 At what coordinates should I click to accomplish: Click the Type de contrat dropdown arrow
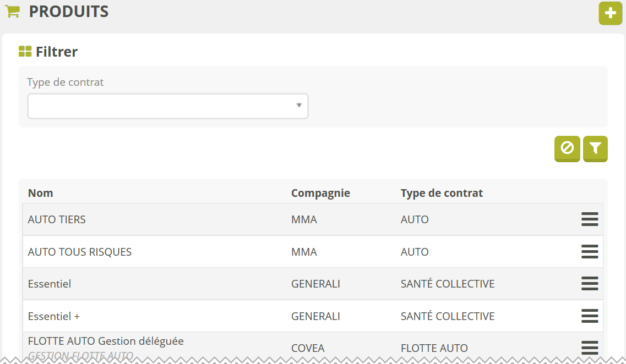[299, 106]
